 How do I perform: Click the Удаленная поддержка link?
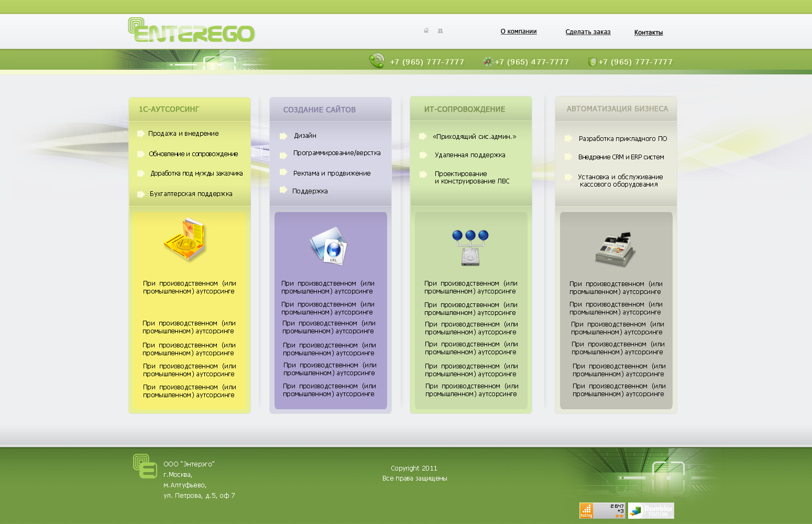470,155
